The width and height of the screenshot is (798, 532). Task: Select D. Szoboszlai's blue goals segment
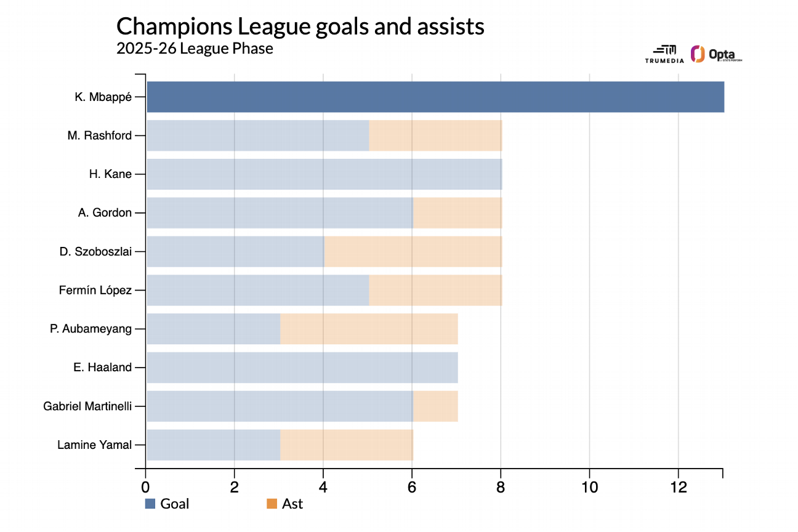tap(235, 252)
